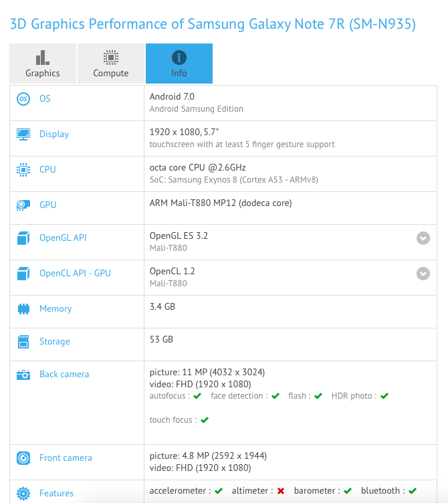Click the OpenGL API cube icon
The width and height of the screenshot is (448, 503).
[23, 238]
